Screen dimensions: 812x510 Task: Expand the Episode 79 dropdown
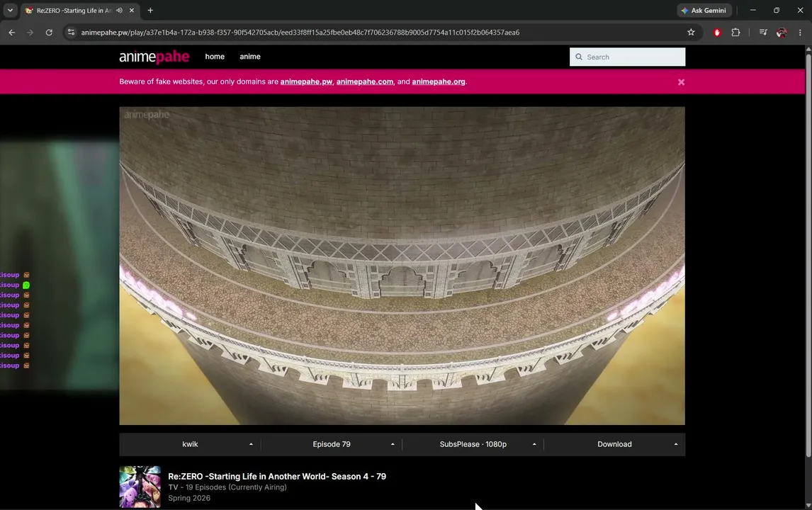(332, 444)
